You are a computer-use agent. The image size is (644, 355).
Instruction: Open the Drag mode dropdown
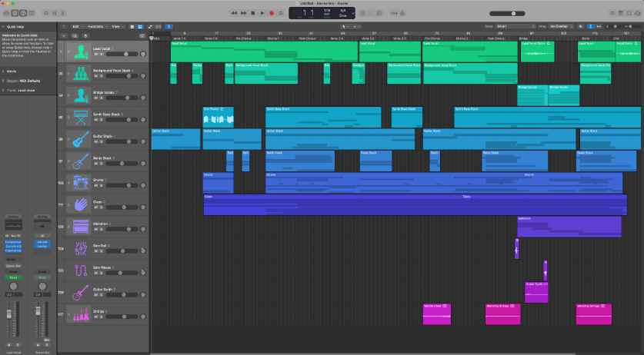(561, 27)
